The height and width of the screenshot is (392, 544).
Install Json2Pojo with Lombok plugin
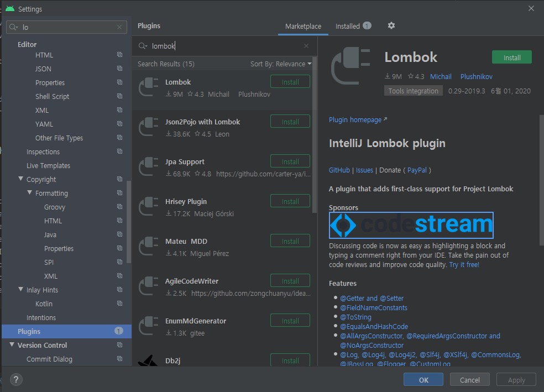(x=290, y=122)
